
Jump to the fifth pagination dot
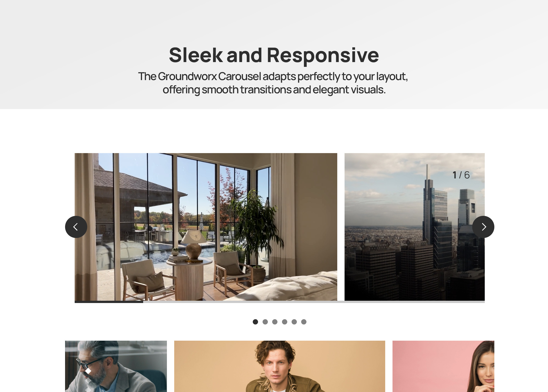click(294, 322)
